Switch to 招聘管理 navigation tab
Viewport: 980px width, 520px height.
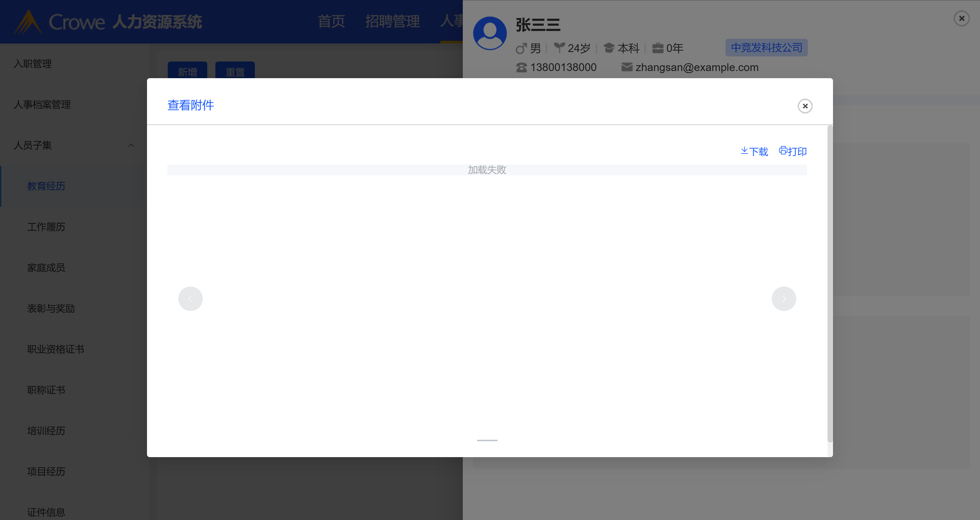(x=392, y=21)
